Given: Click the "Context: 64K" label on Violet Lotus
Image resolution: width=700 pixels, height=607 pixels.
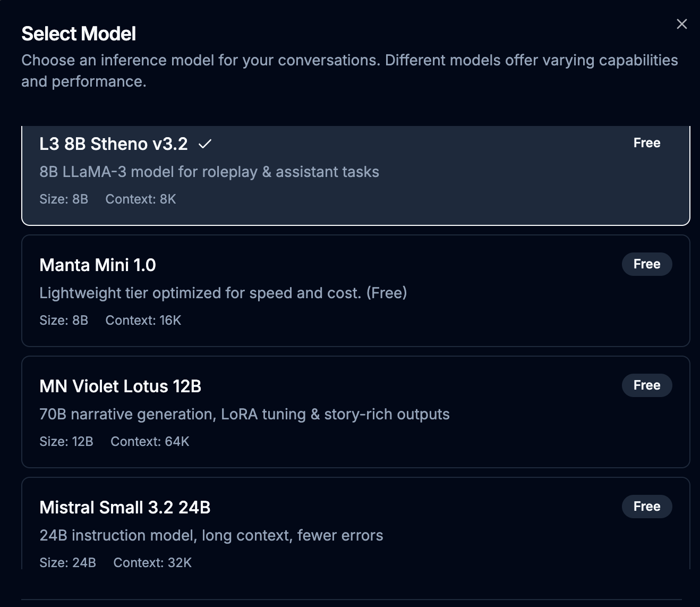Looking at the screenshot, I should (x=150, y=442).
